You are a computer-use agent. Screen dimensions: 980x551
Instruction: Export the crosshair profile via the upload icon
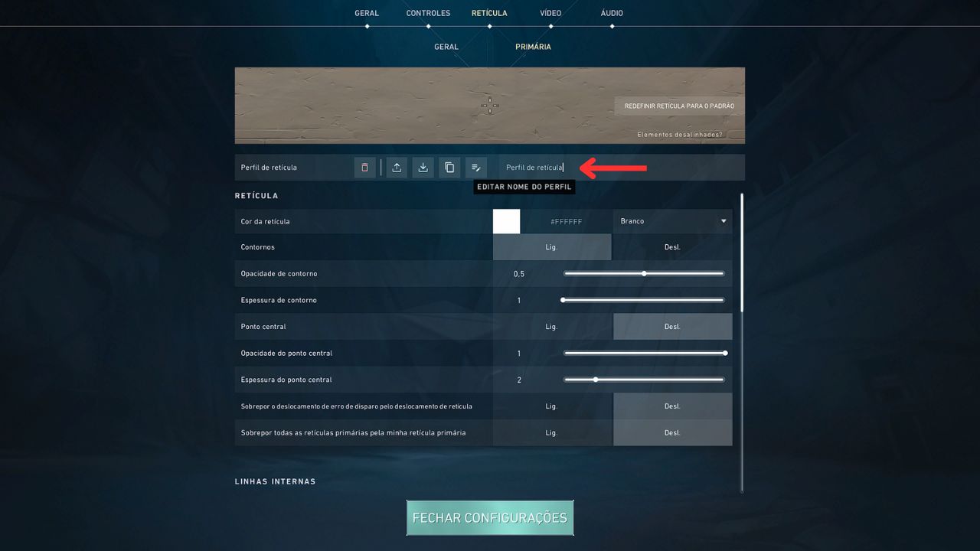click(x=396, y=167)
